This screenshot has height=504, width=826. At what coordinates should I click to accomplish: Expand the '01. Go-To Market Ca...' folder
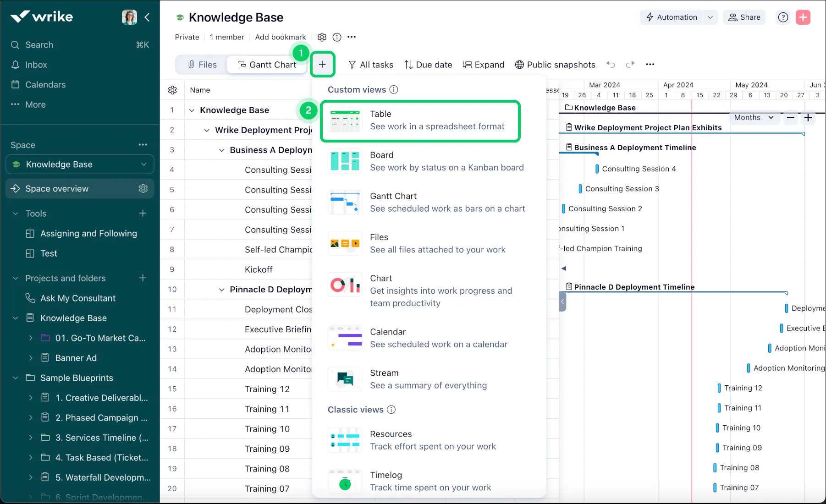[x=31, y=338]
